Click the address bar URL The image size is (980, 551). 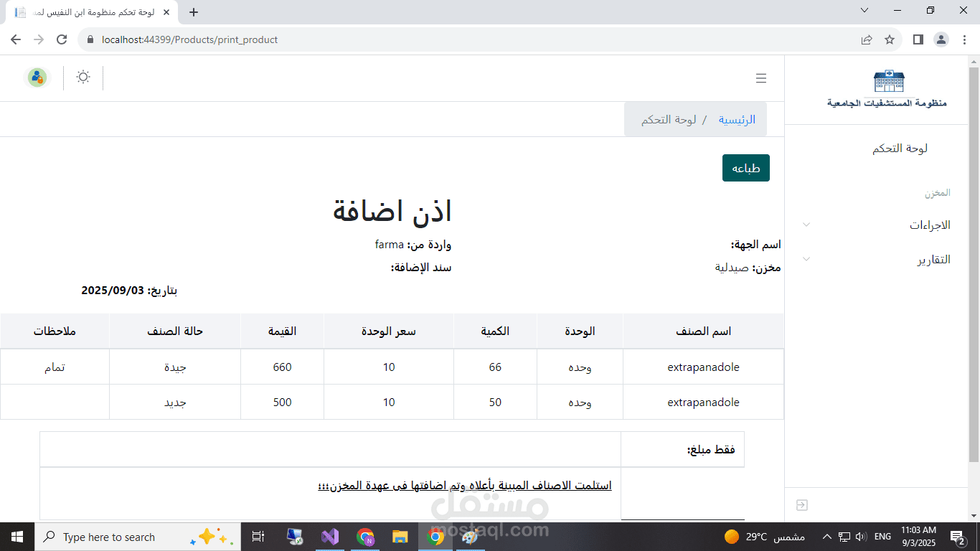point(189,39)
